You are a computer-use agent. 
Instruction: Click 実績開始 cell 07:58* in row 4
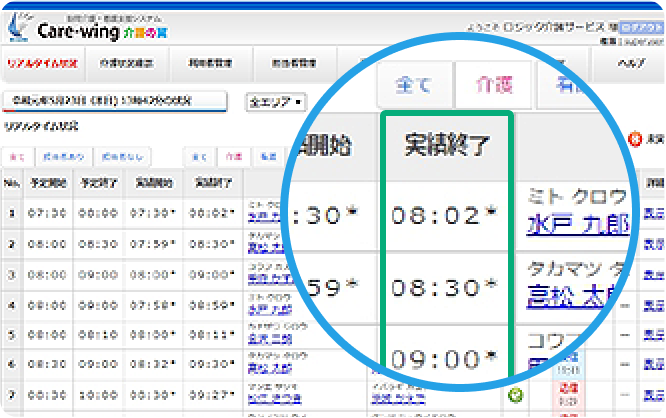[x=153, y=305]
